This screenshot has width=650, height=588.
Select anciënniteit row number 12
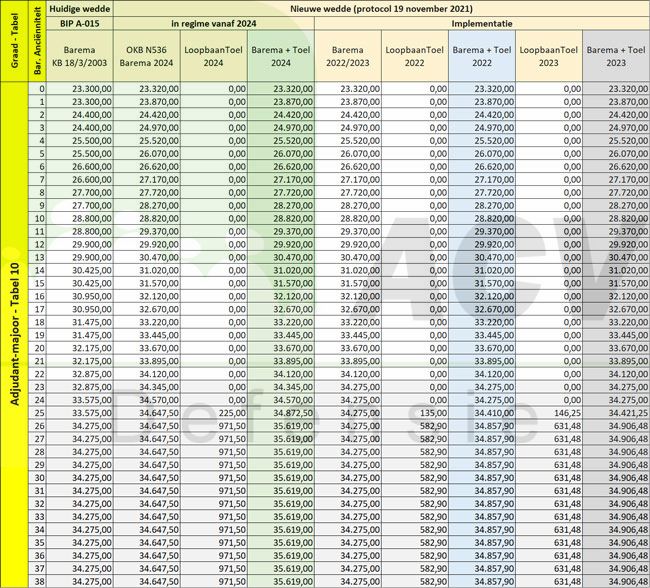click(37, 244)
